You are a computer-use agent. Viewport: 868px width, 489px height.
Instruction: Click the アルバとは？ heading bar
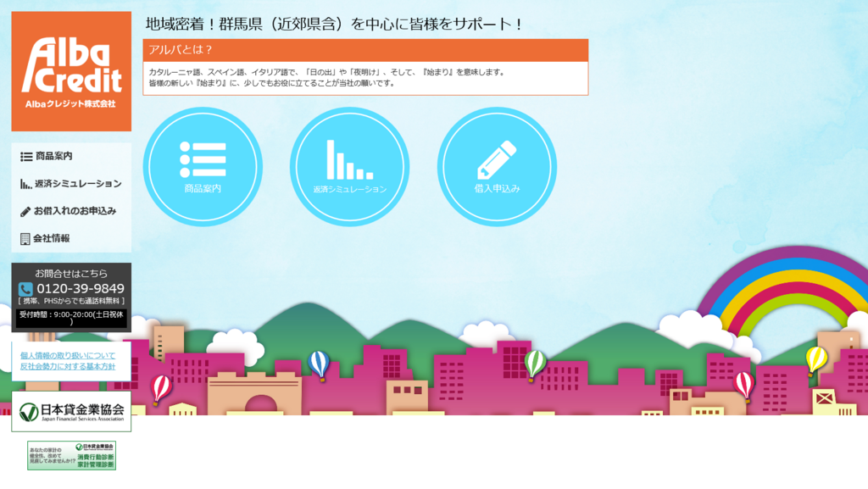(365, 50)
